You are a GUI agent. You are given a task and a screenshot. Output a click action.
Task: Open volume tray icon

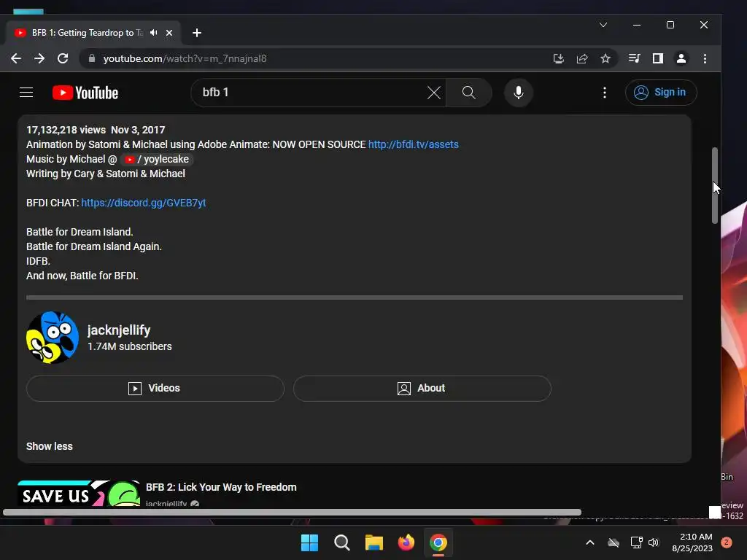click(x=654, y=542)
